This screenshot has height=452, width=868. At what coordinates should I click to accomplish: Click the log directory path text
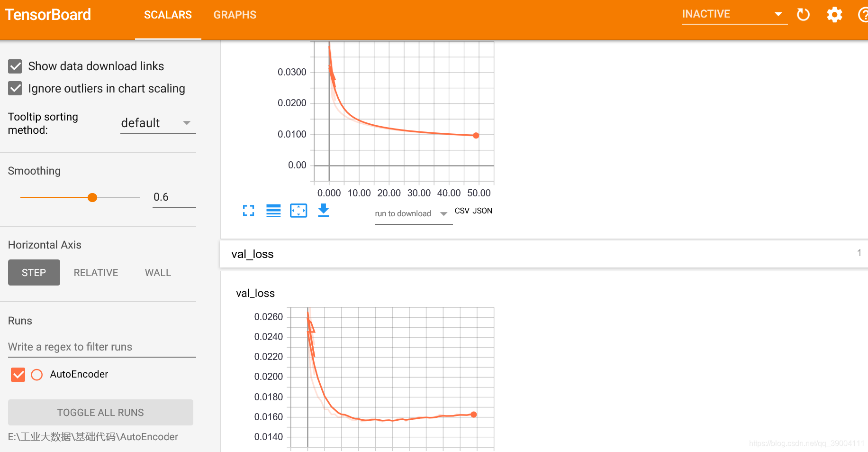click(x=93, y=437)
